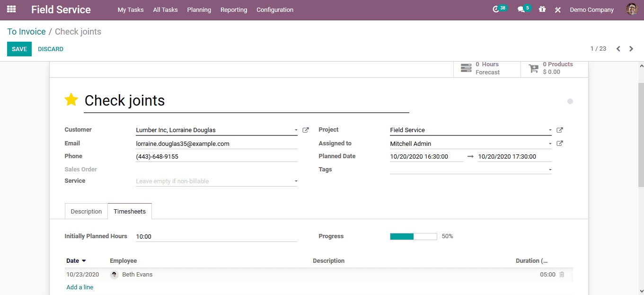Edit planned start date 16:30:00 field

[427, 156]
